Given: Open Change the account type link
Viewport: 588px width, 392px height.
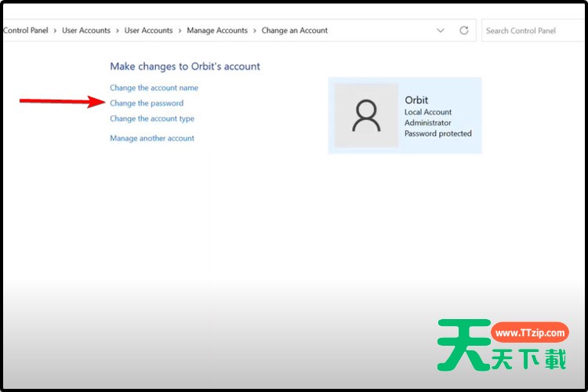Looking at the screenshot, I should coord(152,119).
